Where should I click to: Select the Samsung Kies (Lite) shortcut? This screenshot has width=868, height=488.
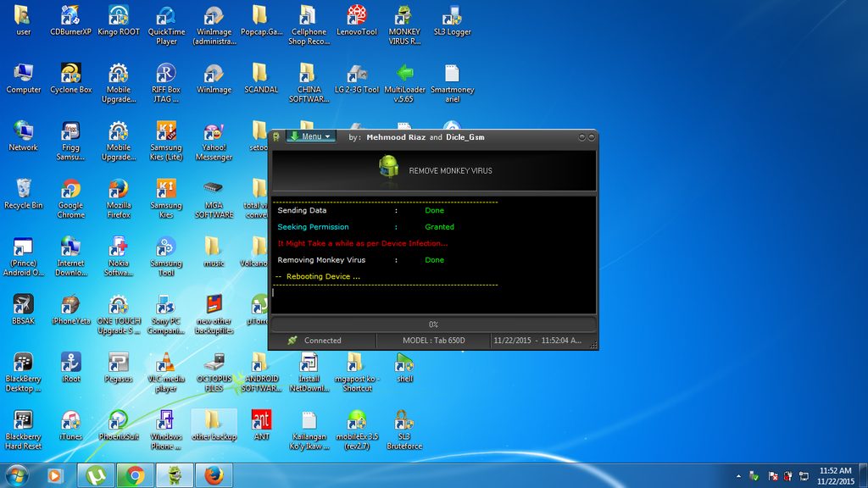[x=166, y=141]
